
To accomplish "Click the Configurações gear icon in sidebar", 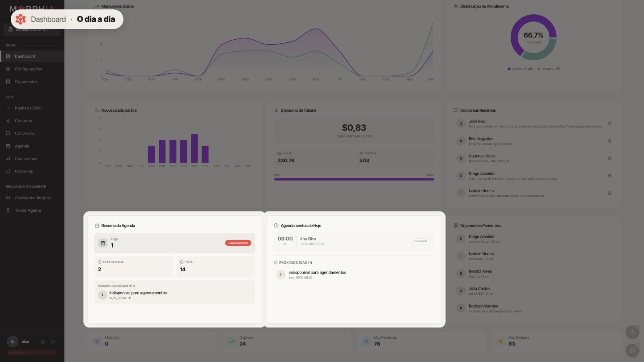I will click(x=8, y=69).
